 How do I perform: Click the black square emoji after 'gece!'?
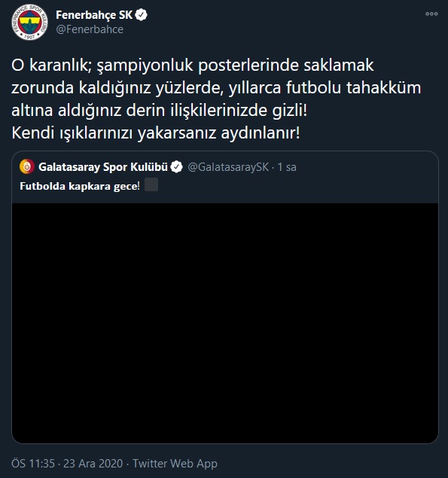click(x=151, y=184)
